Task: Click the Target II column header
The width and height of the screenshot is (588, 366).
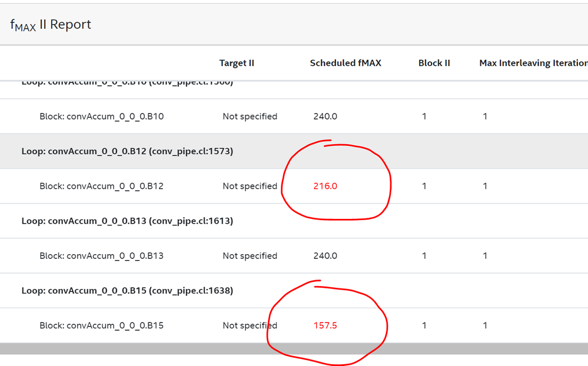Action: tap(237, 63)
